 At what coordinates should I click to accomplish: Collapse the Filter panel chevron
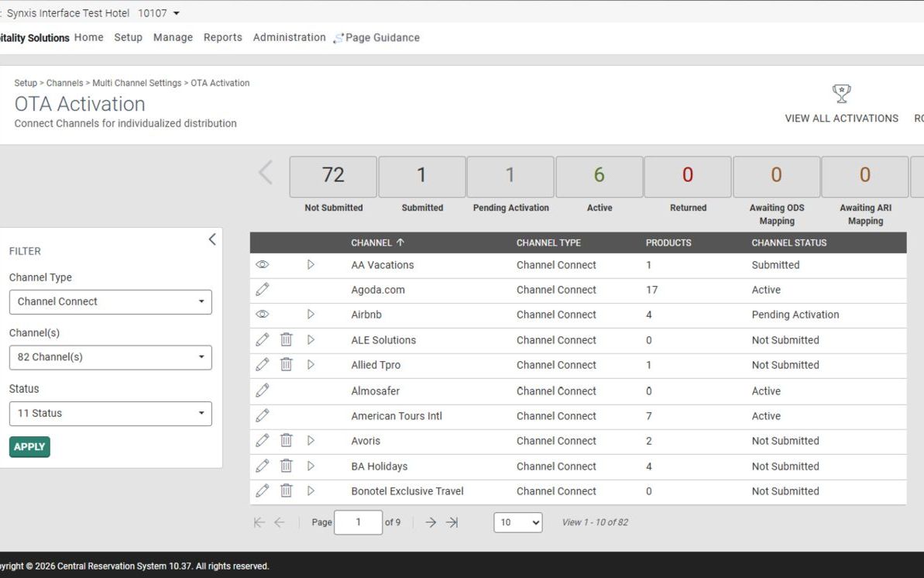(212, 239)
